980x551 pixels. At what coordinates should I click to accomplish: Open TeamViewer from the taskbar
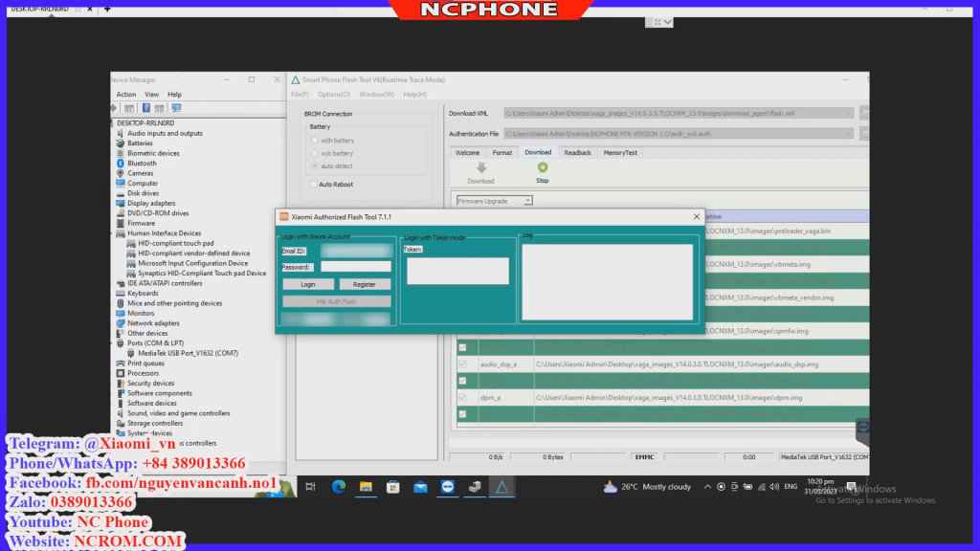coord(448,487)
